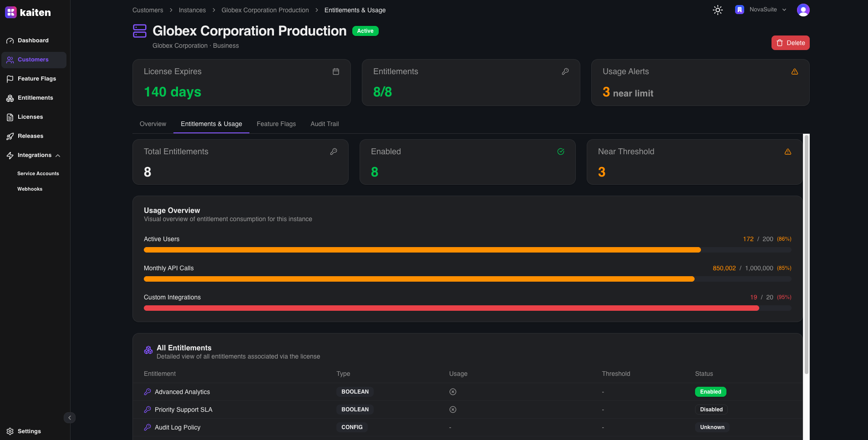Open Licenses page in sidebar
Image resolution: width=868 pixels, height=440 pixels.
[30, 117]
